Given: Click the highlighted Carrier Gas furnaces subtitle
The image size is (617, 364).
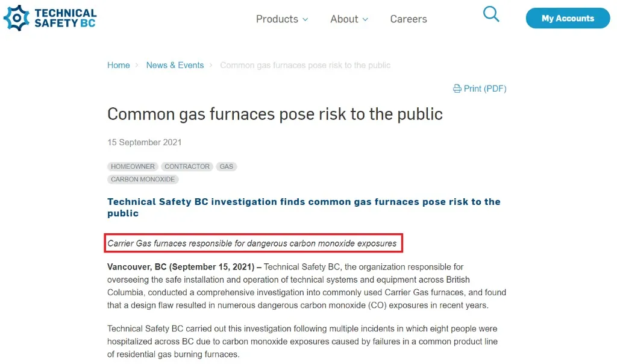Looking at the screenshot, I should [x=252, y=243].
